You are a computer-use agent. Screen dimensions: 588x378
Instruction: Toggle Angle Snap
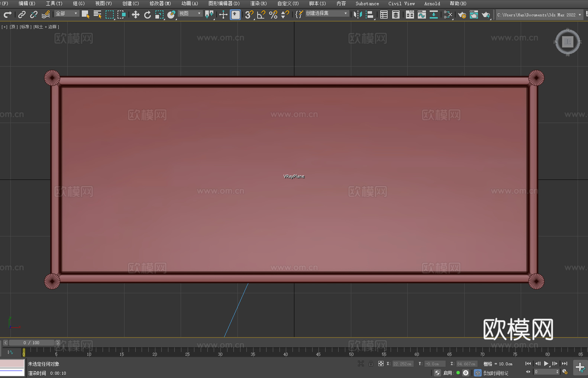(261, 14)
